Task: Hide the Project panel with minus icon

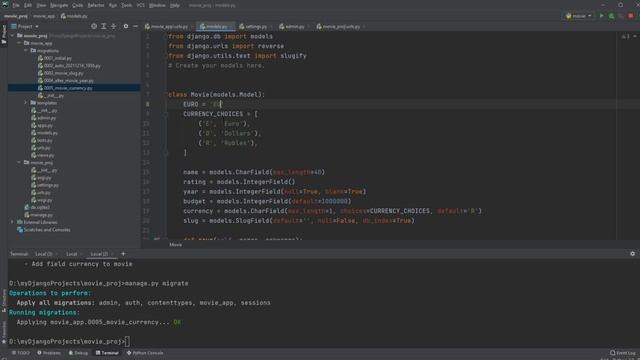Action: click(x=136, y=26)
